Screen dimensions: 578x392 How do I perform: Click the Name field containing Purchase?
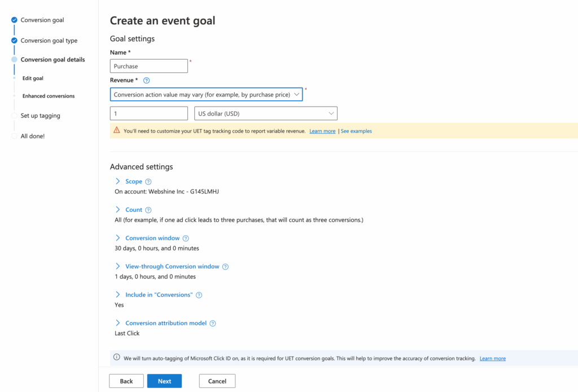pyautogui.click(x=149, y=66)
